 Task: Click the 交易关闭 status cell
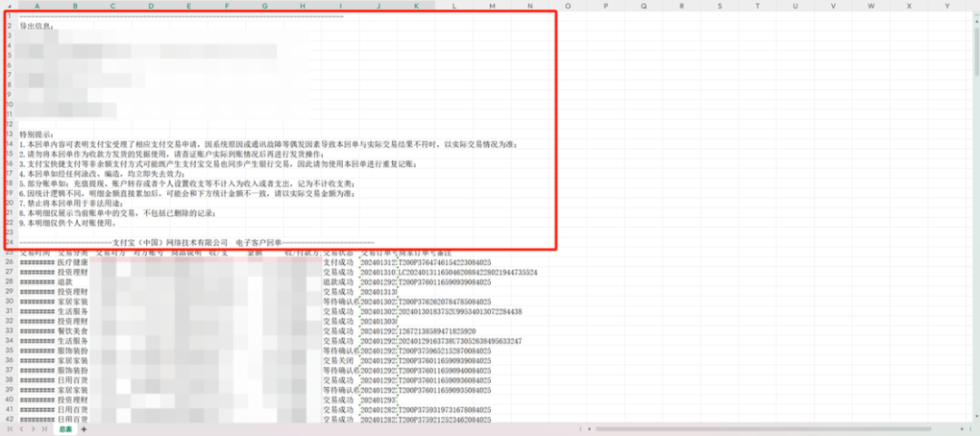coord(338,361)
